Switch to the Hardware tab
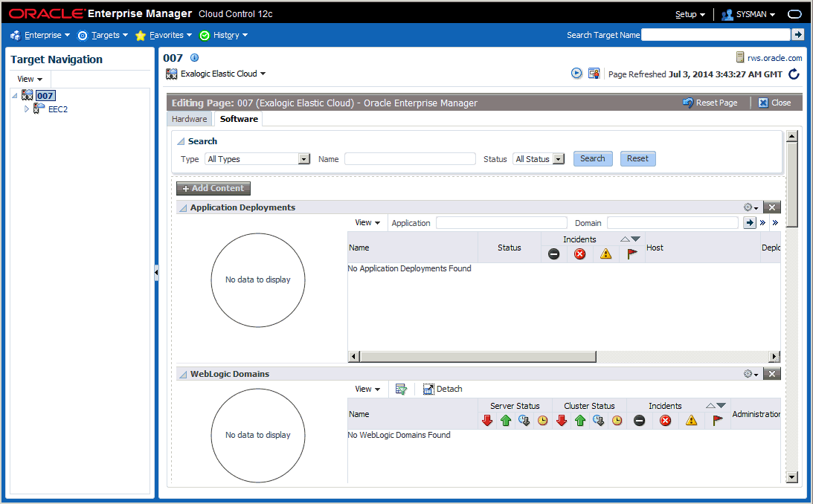The height and width of the screenshot is (504, 813). pos(189,119)
